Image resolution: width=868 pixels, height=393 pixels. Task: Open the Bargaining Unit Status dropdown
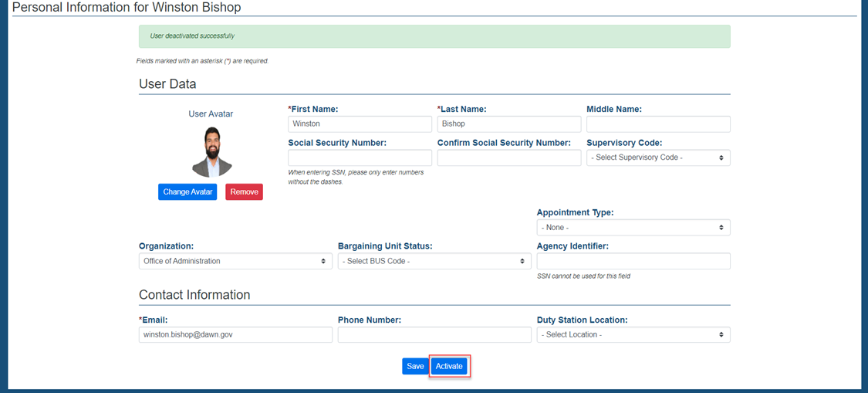coord(434,261)
